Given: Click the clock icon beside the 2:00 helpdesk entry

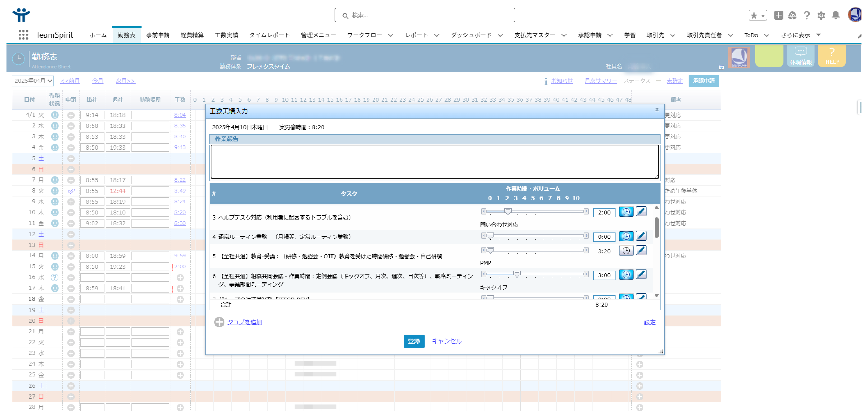Looking at the screenshot, I should (x=626, y=212).
